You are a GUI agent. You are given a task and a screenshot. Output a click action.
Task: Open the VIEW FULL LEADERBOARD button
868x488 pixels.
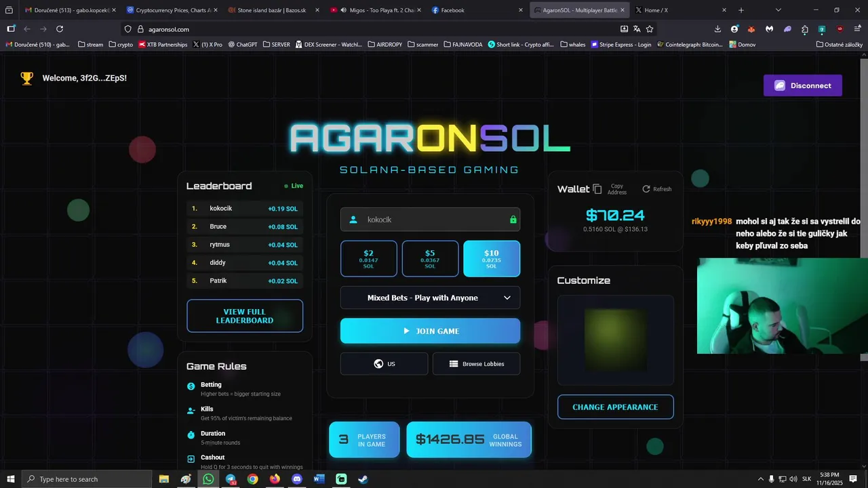point(245,316)
